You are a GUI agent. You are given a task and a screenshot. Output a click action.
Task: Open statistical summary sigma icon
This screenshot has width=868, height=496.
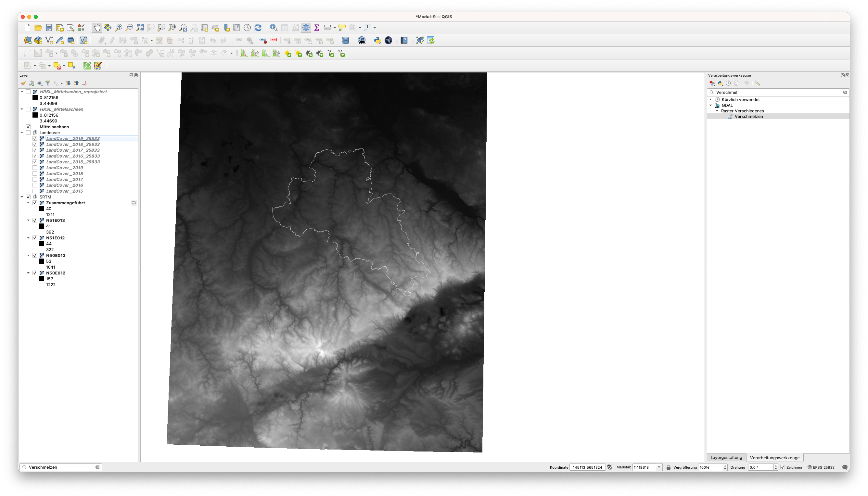tap(316, 28)
